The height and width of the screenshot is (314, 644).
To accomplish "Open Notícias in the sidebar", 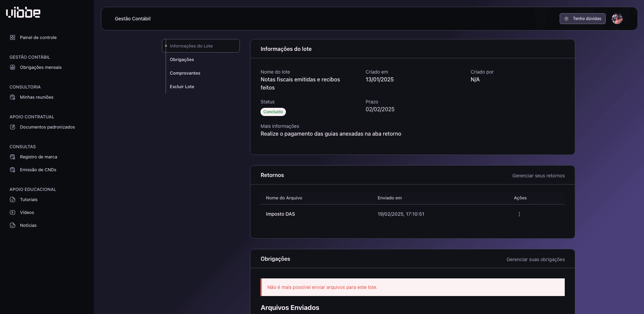I will [28, 225].
